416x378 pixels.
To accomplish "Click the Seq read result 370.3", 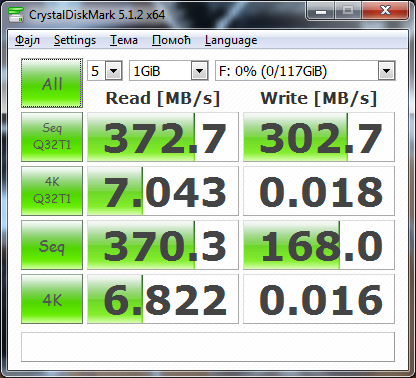I will click(163, 245).
